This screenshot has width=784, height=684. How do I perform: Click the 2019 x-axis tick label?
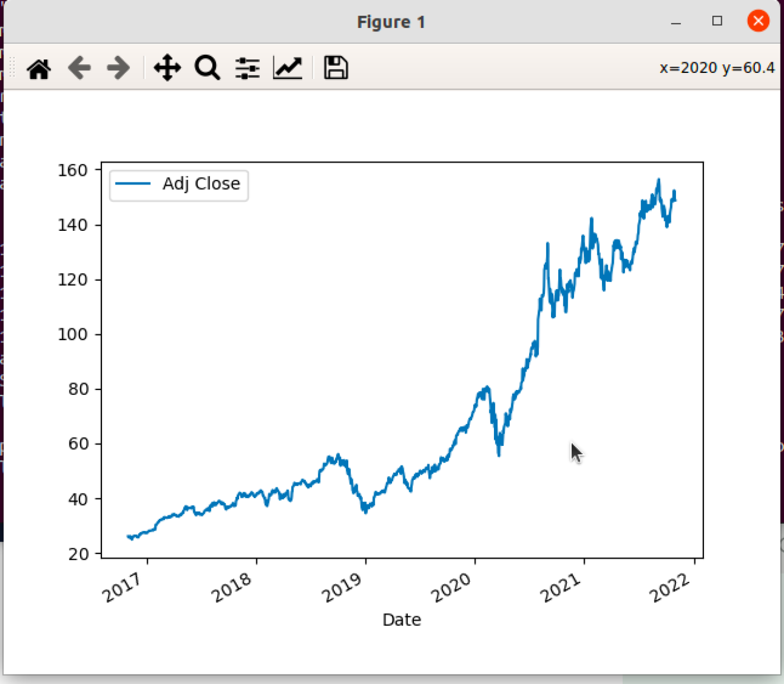tap(342, 588)
